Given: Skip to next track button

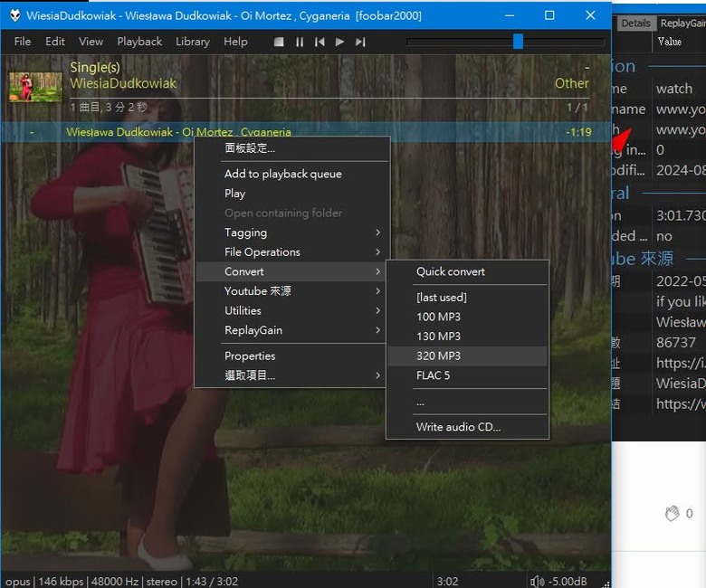Looking at the screenshot, I should tap(360, 42).
